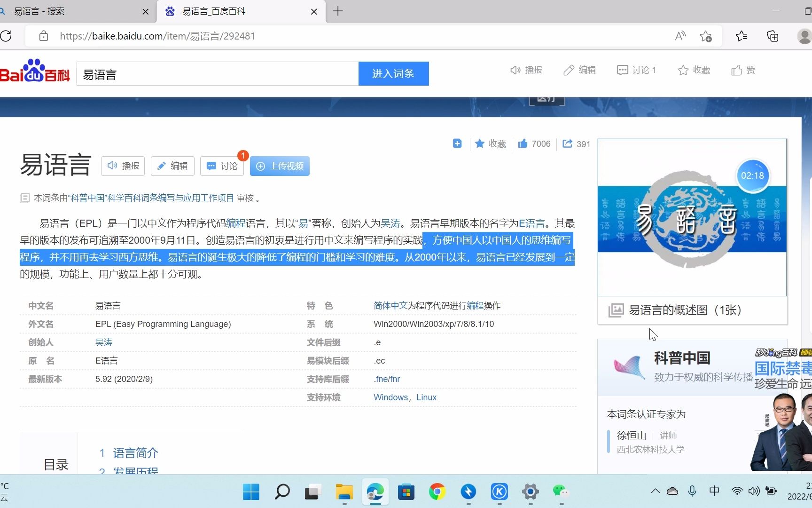Image resolution: width=812 pixels, height=508 pixels.
Task: Open the 科普中国 review project link
Action: 152,198
